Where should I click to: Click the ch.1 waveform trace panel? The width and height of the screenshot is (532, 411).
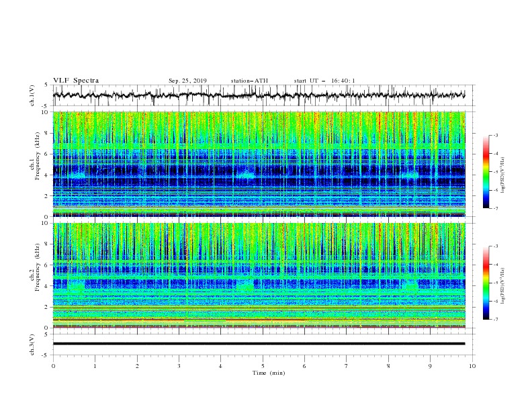tap(263, 95)
